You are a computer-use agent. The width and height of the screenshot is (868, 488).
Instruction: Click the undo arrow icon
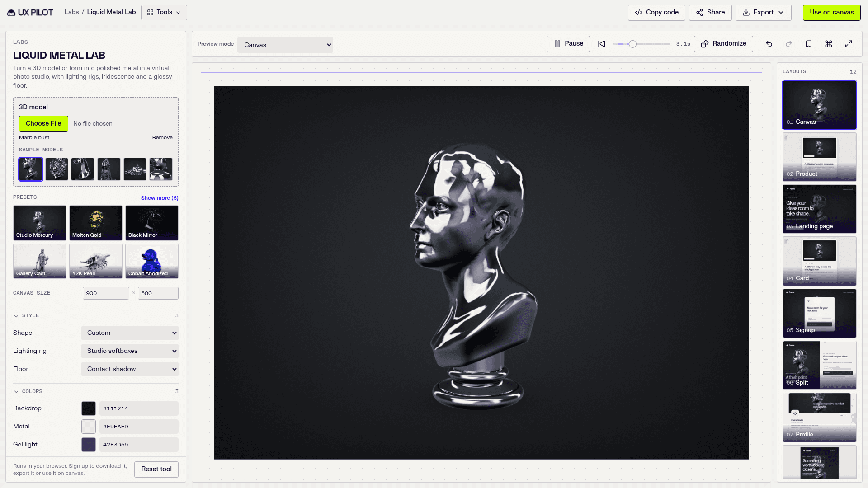769,44
